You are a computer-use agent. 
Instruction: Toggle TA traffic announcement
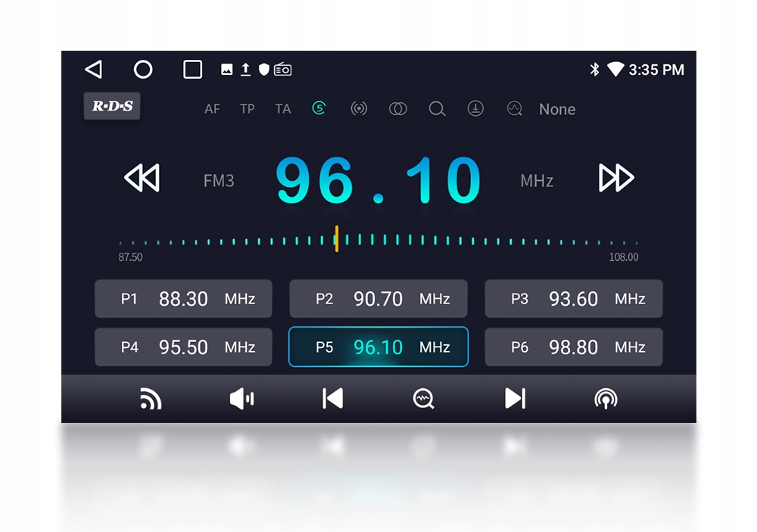click(x=283, y=109)
